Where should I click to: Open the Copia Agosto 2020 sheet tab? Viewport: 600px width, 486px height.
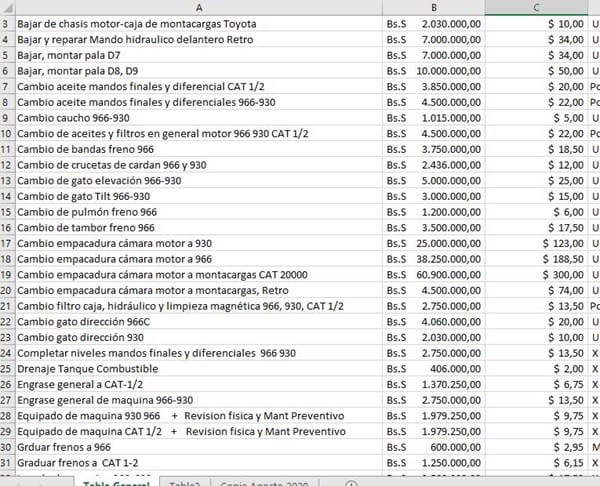pos(264,482)
